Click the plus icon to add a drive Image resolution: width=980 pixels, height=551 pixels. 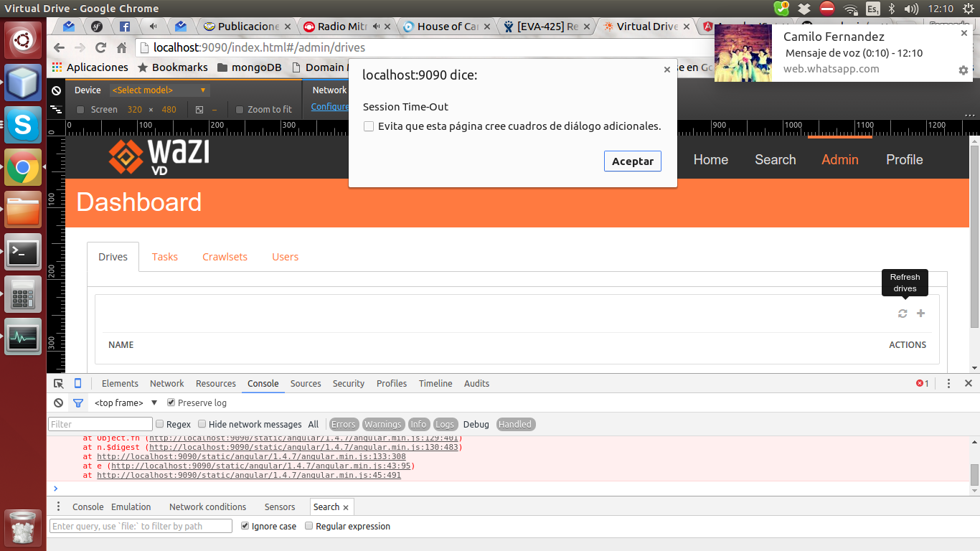(921, 314)
